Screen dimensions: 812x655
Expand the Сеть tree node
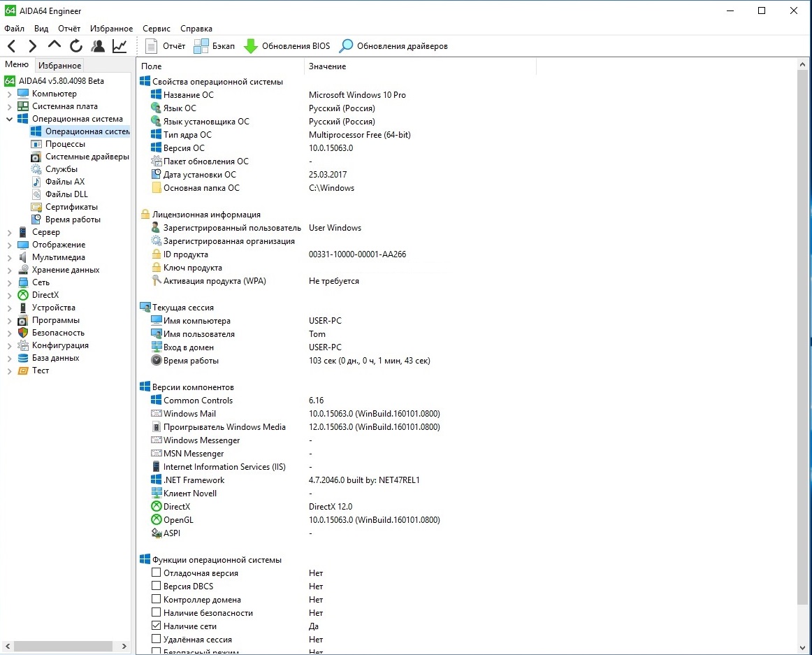click(9, 283)
